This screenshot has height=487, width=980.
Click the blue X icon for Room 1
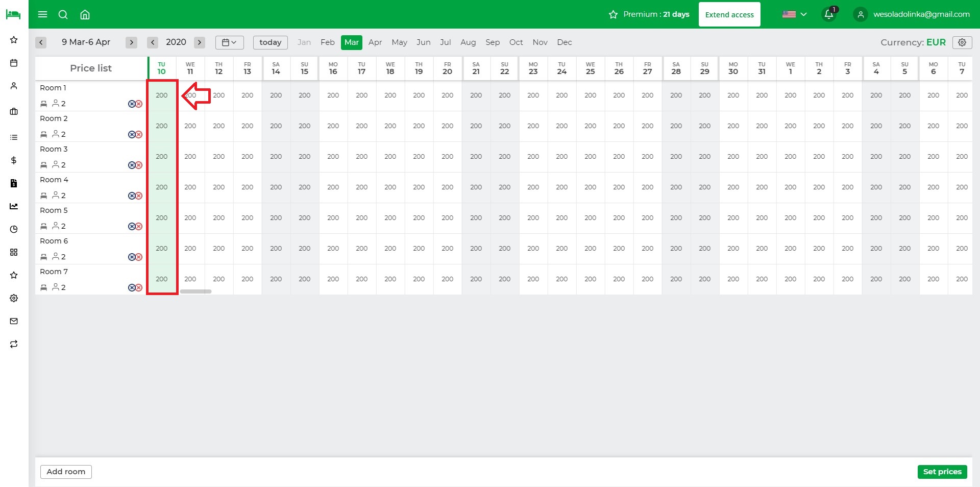[132, 104]
